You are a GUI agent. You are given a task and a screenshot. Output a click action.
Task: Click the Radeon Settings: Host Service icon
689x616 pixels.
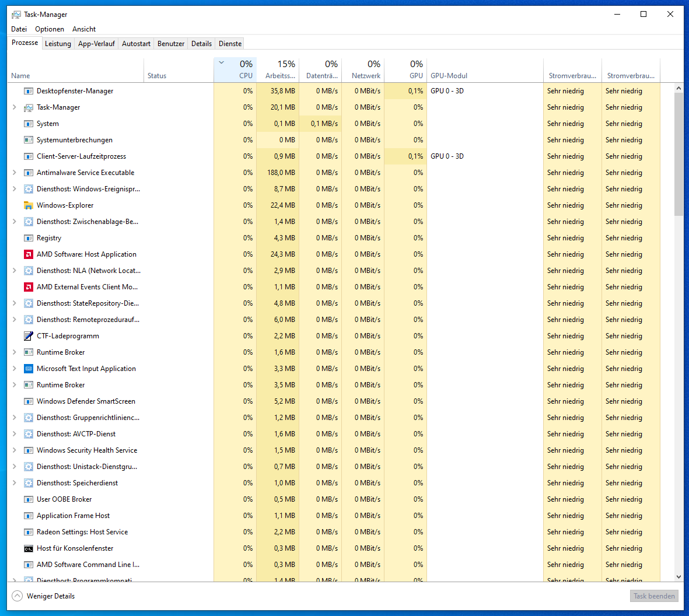(28, 531)
